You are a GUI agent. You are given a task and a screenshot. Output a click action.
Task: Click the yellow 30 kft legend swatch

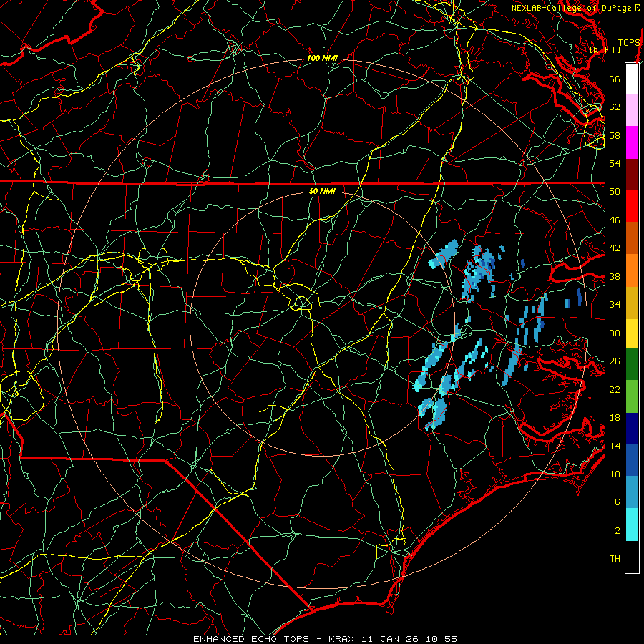point(632,333)
